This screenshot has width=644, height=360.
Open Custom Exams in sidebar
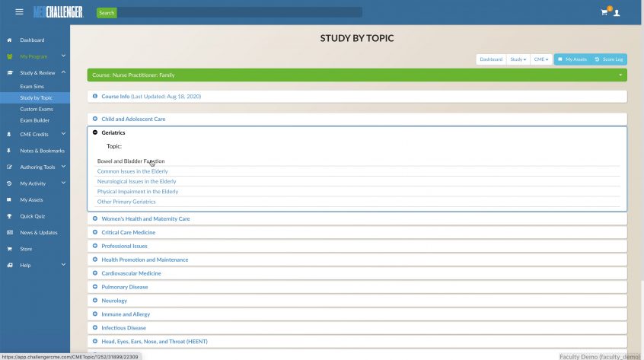coord(37,109)
